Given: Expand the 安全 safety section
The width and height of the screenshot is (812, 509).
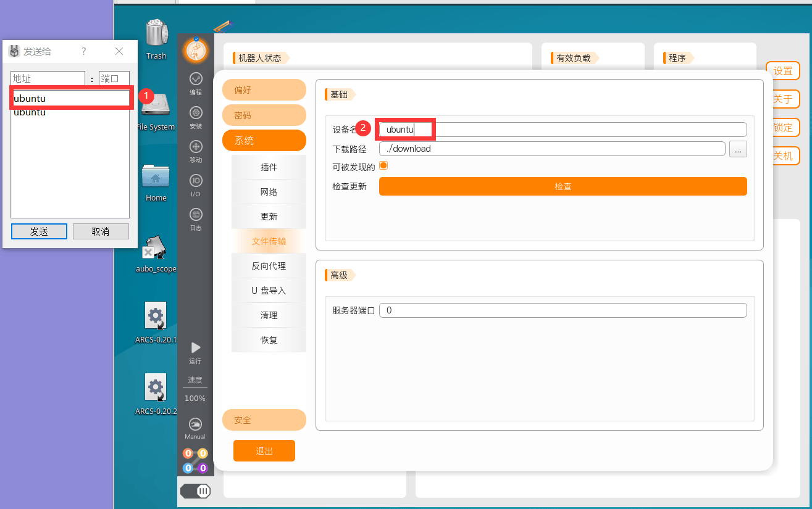Looking at the screenshot, I should click(x=264, y=420).
